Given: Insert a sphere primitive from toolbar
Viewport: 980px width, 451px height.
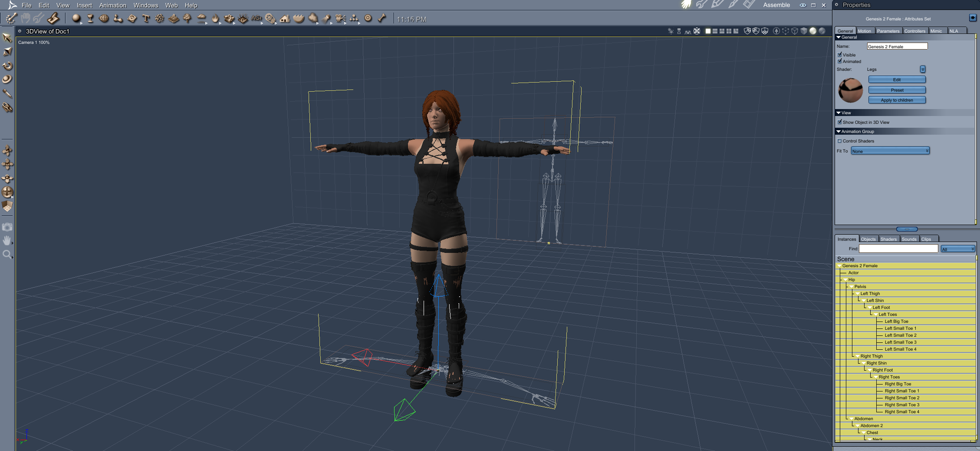Looking at the screenshot, I should coord(76,19).
